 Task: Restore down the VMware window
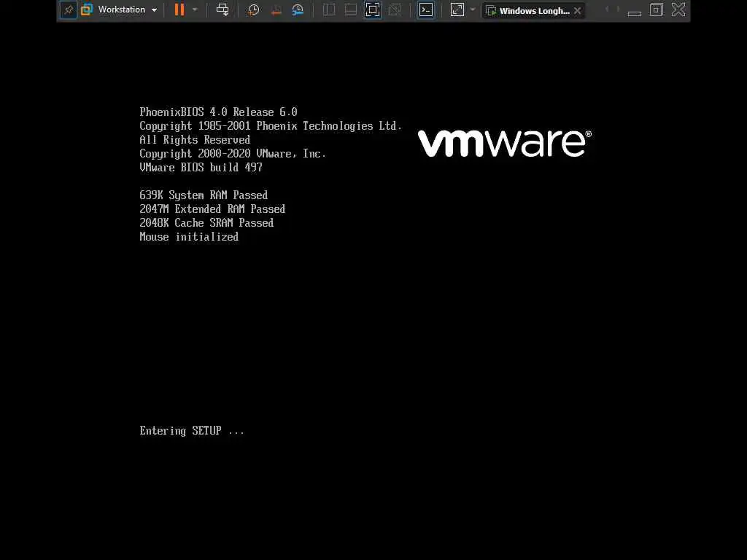(656, 9)
